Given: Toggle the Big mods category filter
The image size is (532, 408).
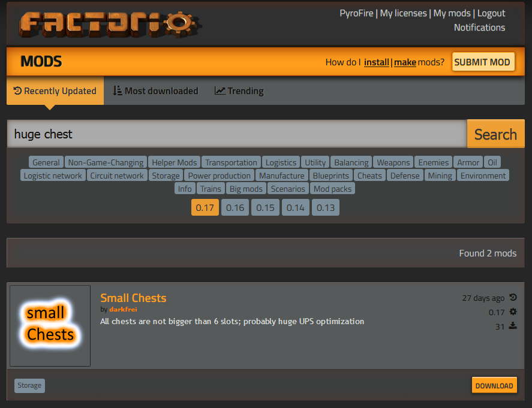Looking at the screenshot, I should tap(246, 188).
